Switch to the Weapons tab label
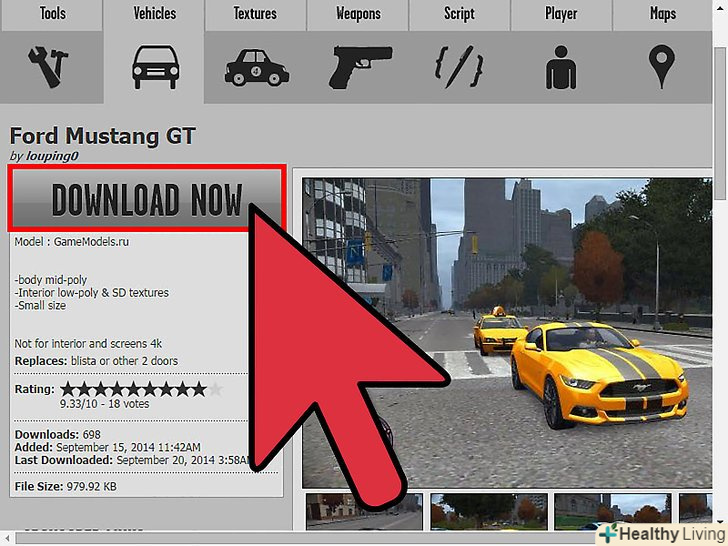 pos(358,13)
